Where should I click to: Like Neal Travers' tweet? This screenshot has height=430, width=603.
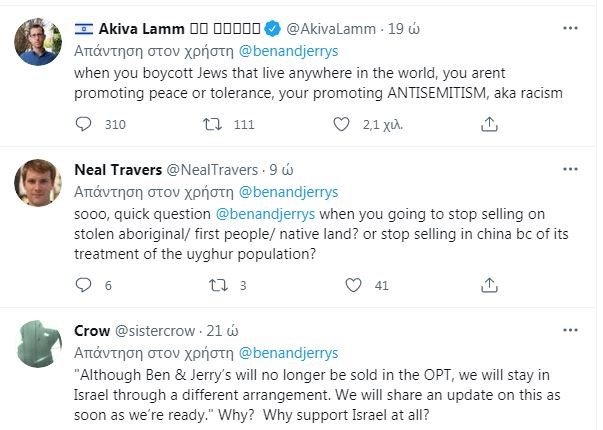pos(344,285)
